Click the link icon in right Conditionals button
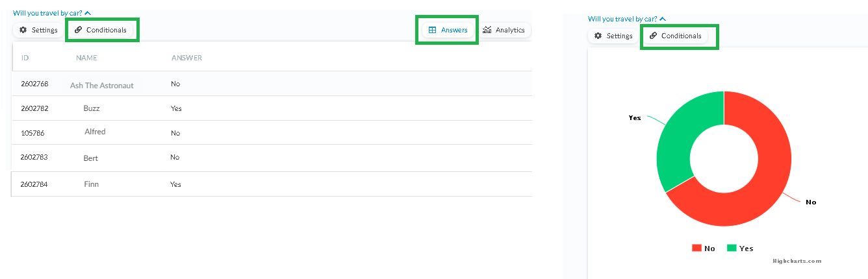Image resolution: width=868 pixels, height=279 pixels. click(x=653, y=36)
